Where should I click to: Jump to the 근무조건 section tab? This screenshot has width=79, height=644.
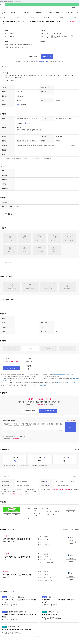point(17,18)
